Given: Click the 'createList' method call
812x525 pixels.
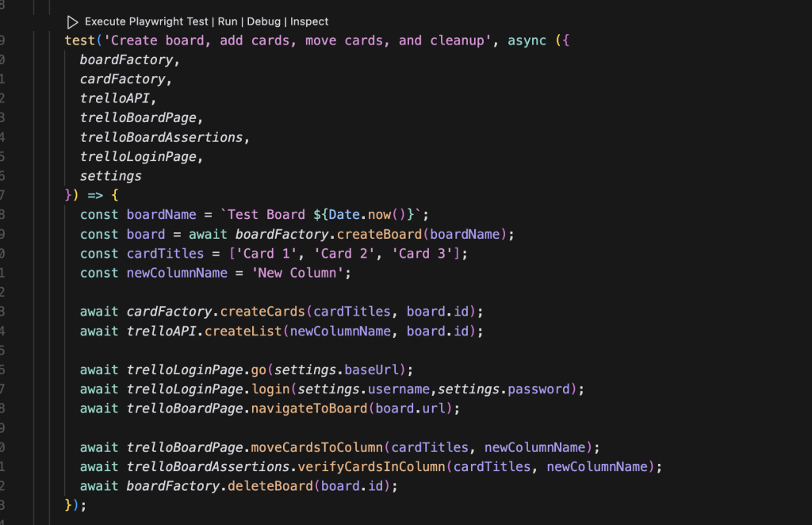Looking at the screenshot, I should pyautogui.click(x=243, y=331).
